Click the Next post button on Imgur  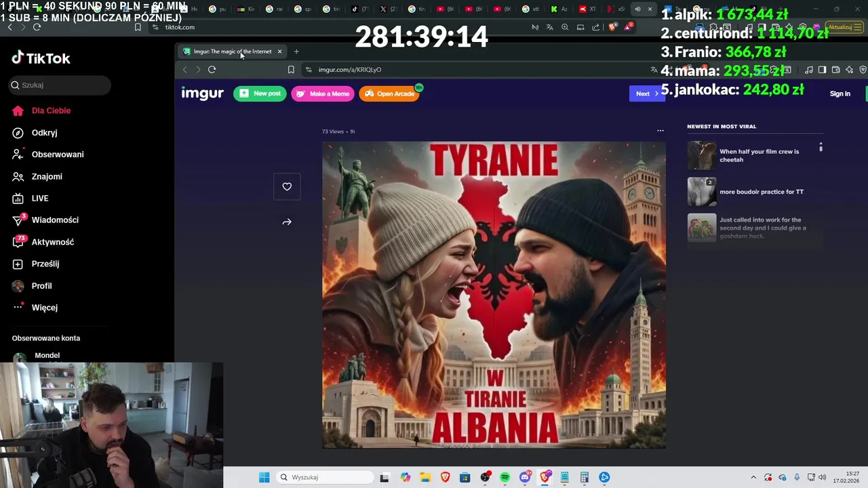point(646,94)
